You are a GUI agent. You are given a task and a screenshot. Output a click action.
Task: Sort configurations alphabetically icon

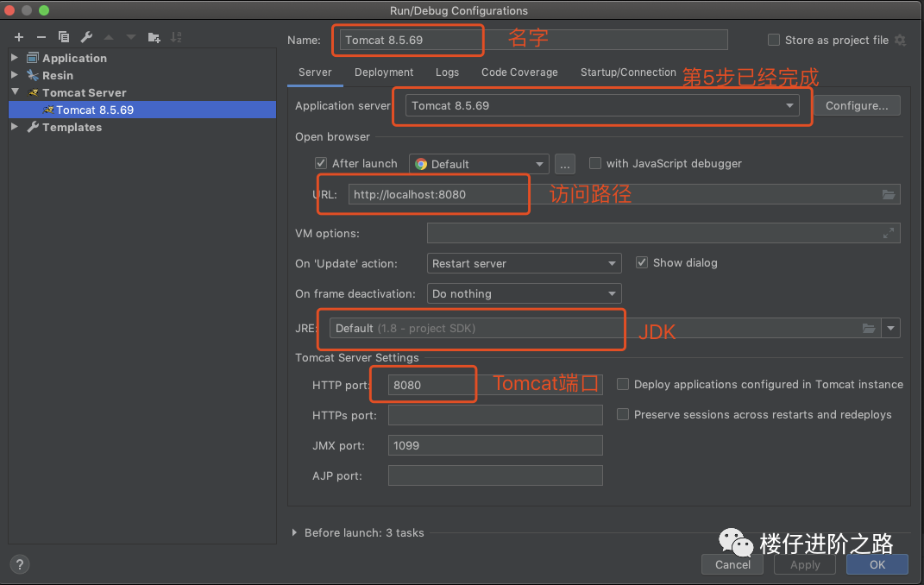[176, 37]
